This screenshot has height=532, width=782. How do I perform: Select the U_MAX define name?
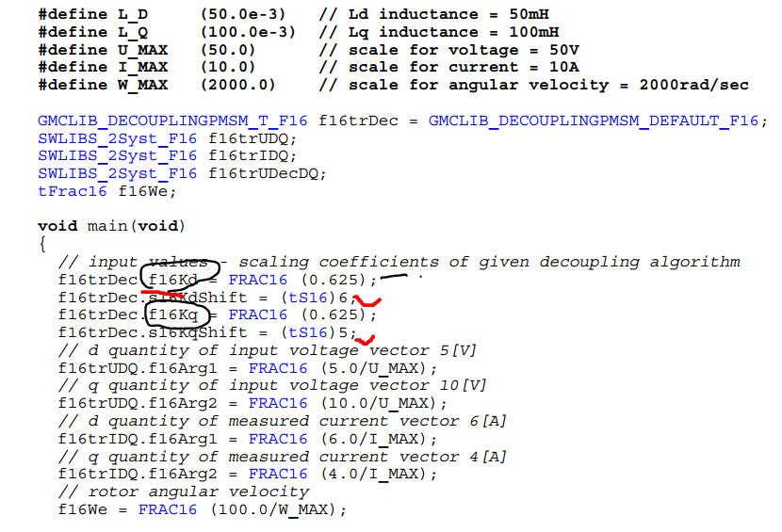[142, 50]
